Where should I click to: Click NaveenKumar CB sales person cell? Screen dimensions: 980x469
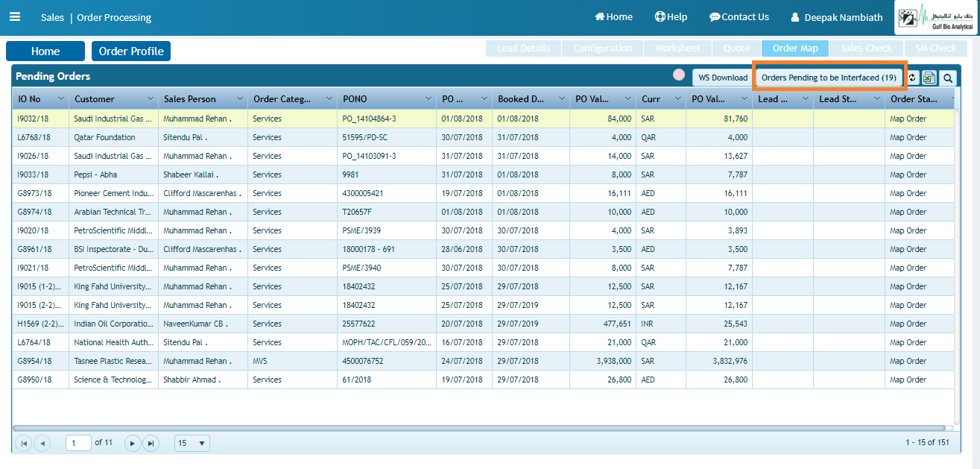click(203, 324)
